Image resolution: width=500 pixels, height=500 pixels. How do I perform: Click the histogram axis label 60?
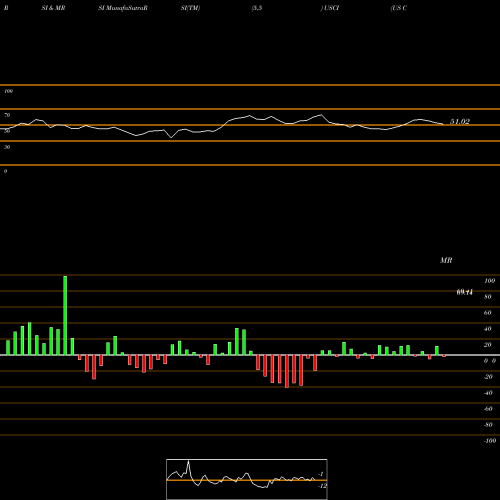click(488, 313)
